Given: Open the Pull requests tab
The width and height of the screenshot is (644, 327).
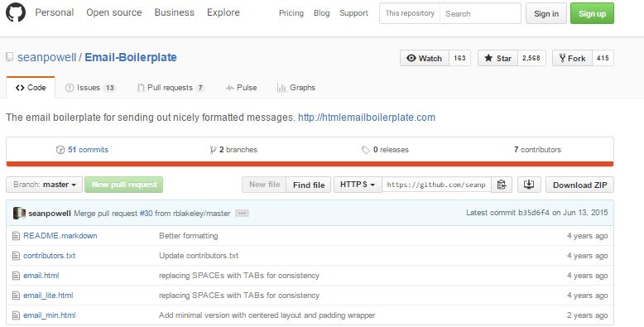Looking at the screenshot, I should (x=171, y=88).
